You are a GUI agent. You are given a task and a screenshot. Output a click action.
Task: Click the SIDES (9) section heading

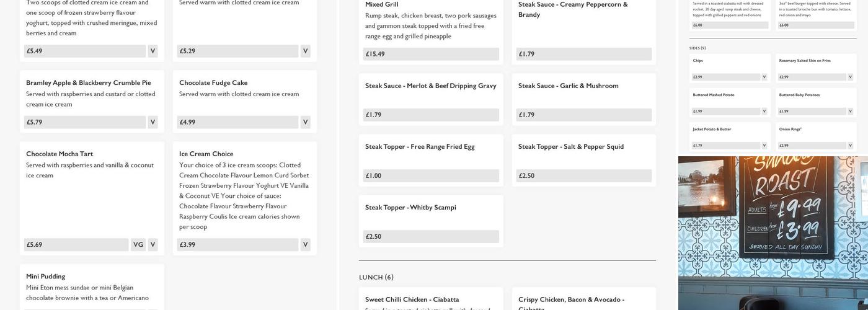coord(697,48)
